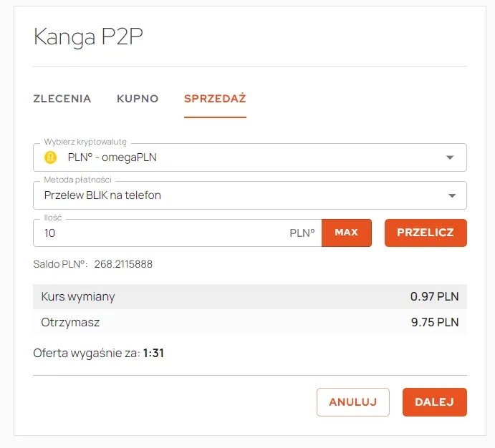Click the MAX button
Screen dimensions: 495x448
[x=347, y=233]
